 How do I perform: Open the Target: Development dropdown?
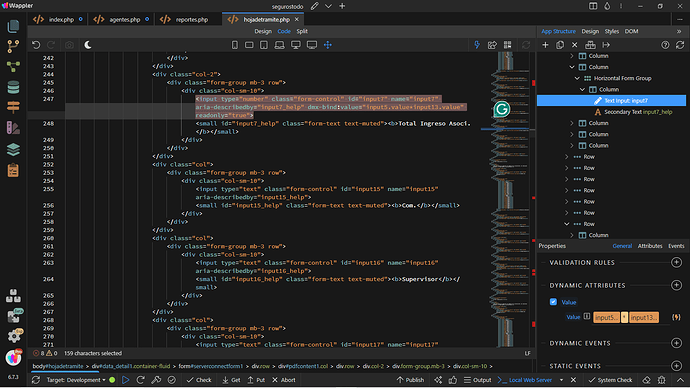(76, 380)
